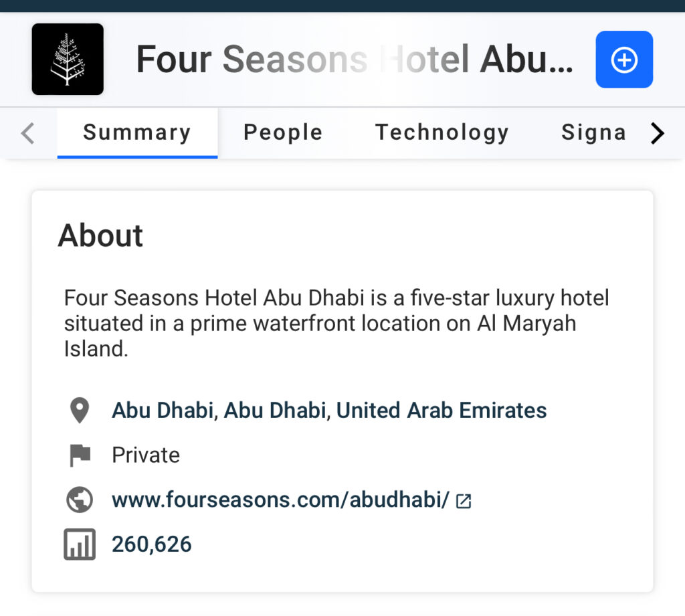The width and height of the screenshot is (685, 616).
Task: Switch to the Technology tab
Action: 442,132
